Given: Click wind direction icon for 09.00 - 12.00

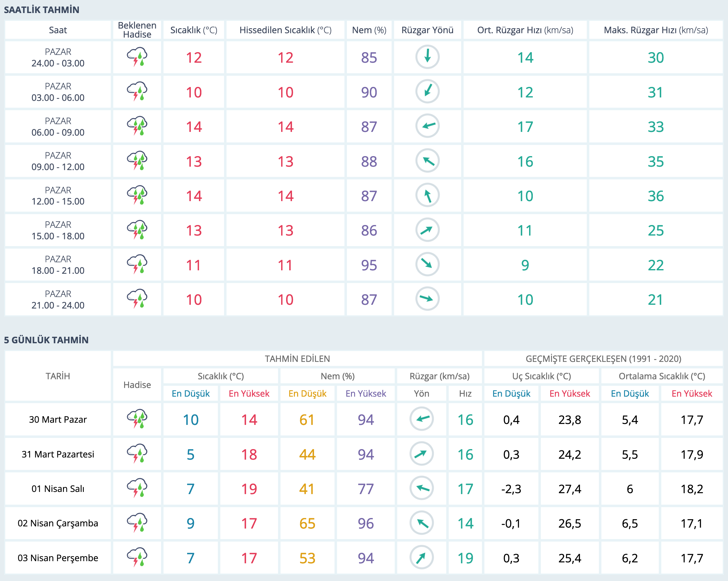Looking at the screenshot, I should (x=427, y=161).
